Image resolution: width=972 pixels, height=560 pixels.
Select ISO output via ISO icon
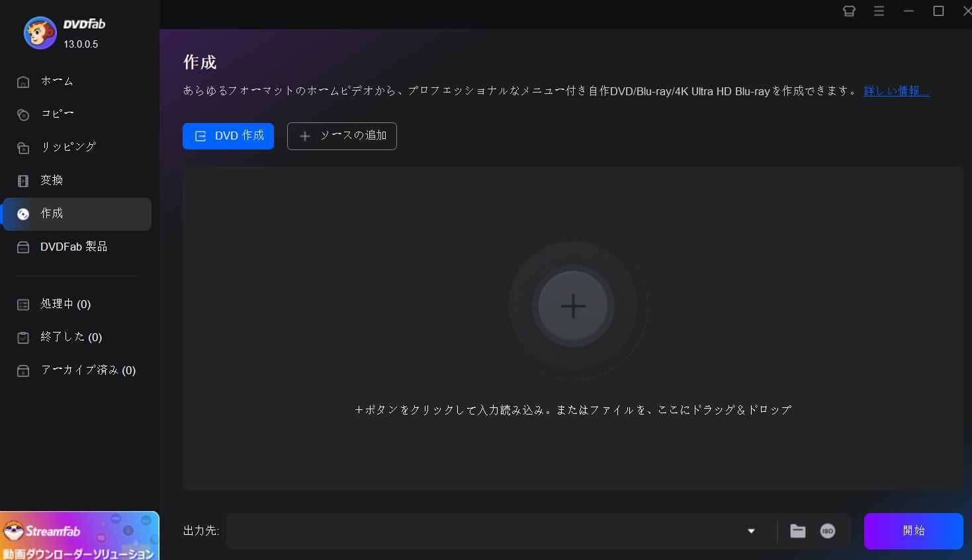[x=828, y=531]
